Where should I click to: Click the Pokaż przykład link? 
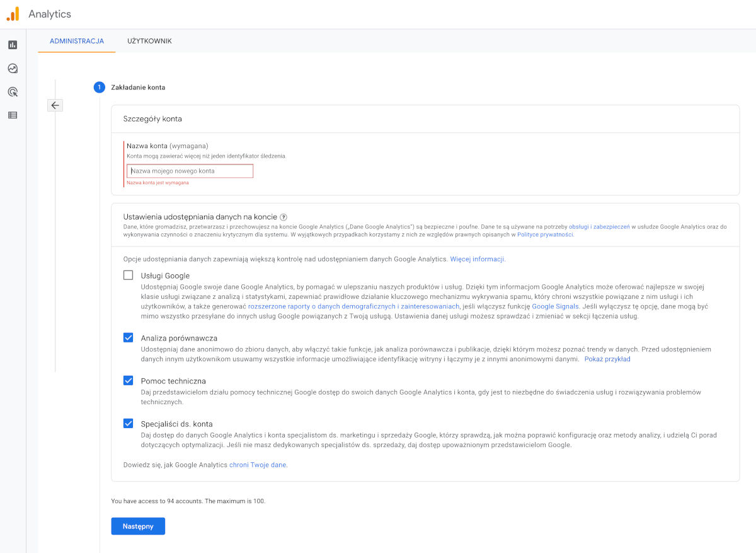[x=607, y=359]
